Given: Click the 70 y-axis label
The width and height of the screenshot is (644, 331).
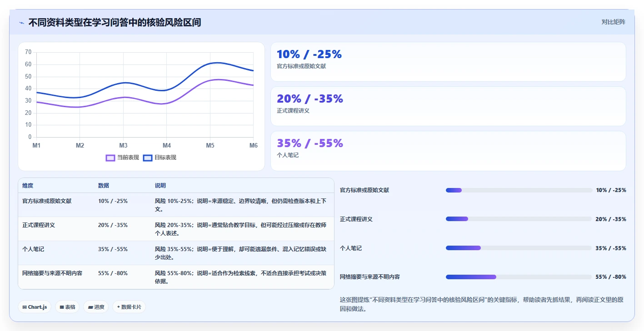Looking at the screenshot, I should point(28,52).
